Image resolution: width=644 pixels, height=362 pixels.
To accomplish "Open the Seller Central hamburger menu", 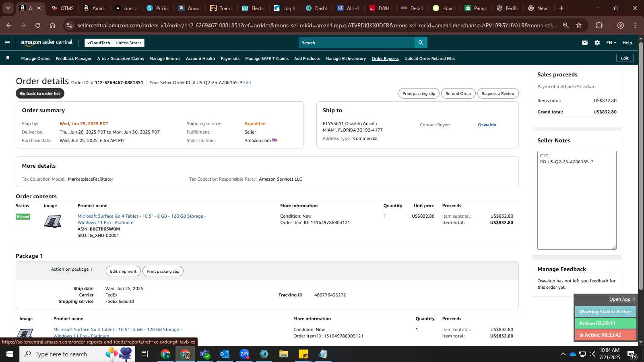I will (8, 43).
